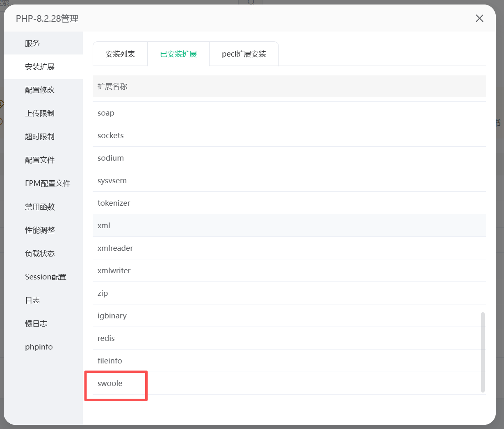Go to 性能调整 section
Image resolution: width=504 pixels, height=429 pixels.
pos(40,230)
